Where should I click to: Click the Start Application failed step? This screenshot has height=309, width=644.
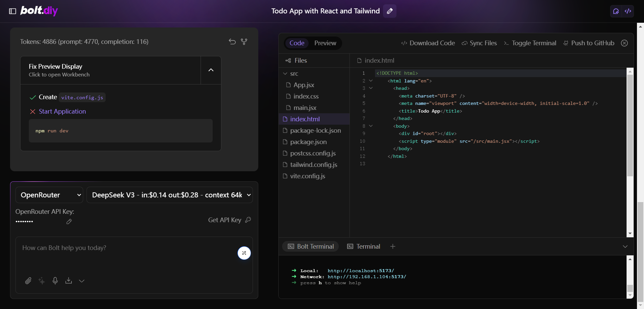(x=62, y=111)
